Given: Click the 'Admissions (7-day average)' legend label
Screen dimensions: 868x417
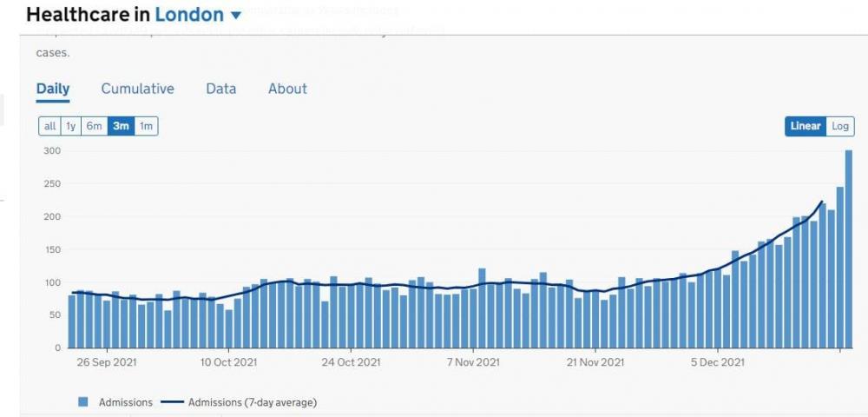Looking at the screenshot, I should pos(253,402).
